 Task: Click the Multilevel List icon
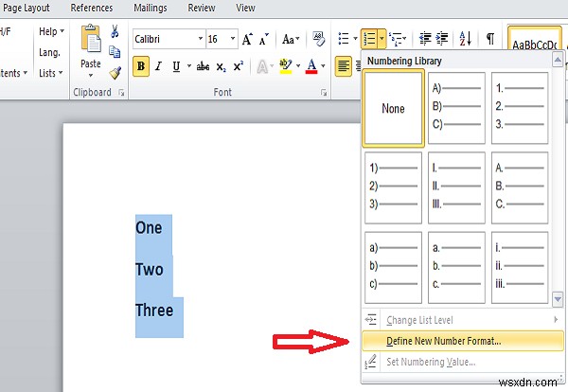(395, 39)
